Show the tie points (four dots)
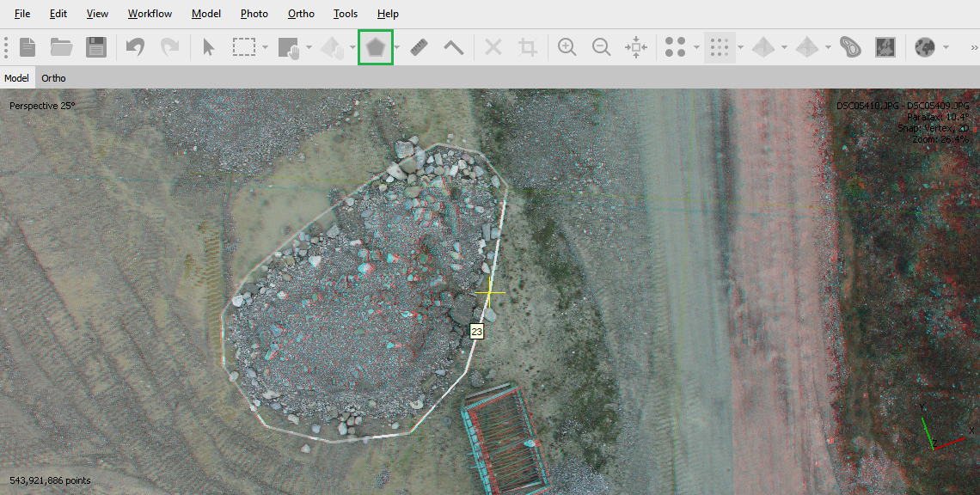This screenshot has width=980, height=495. point(675,47)
